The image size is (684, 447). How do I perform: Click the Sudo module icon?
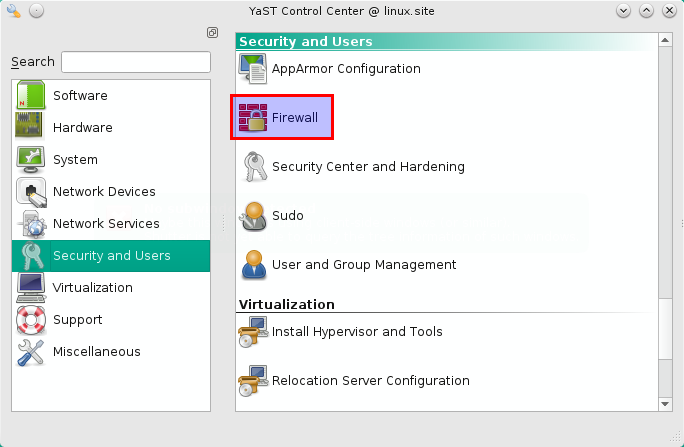[253, 216]
